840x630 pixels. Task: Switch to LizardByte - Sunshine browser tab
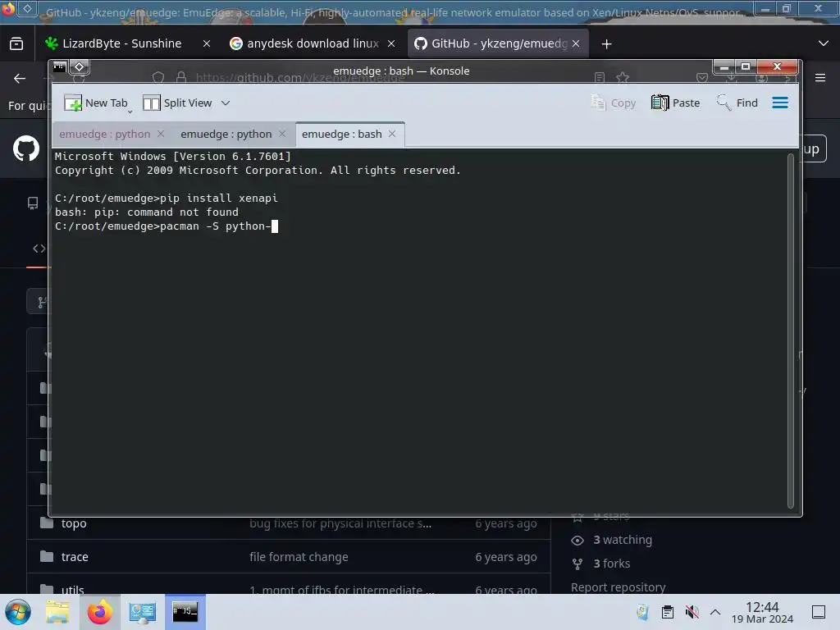(x=121, y=43)
